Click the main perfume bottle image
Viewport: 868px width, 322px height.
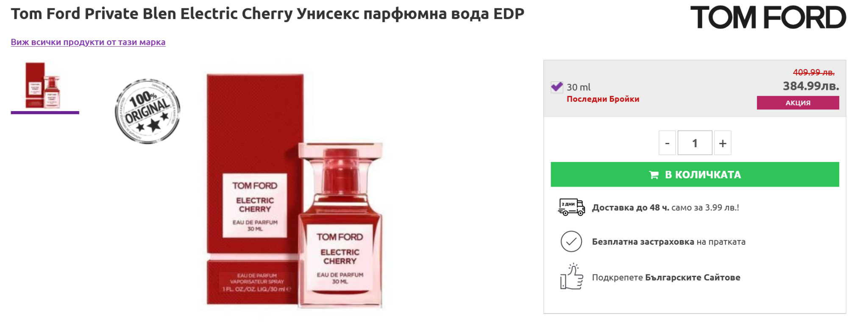[x=295, y=190]
